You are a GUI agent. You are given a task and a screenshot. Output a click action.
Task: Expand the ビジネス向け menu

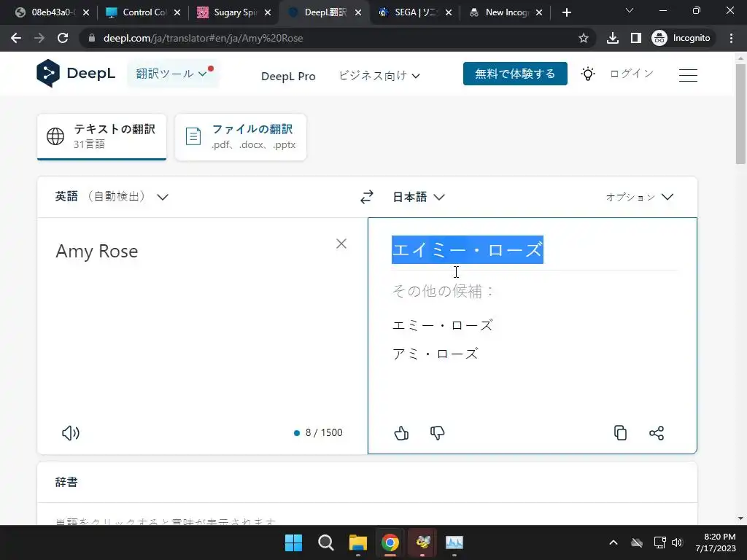click(x=379, y=76)
